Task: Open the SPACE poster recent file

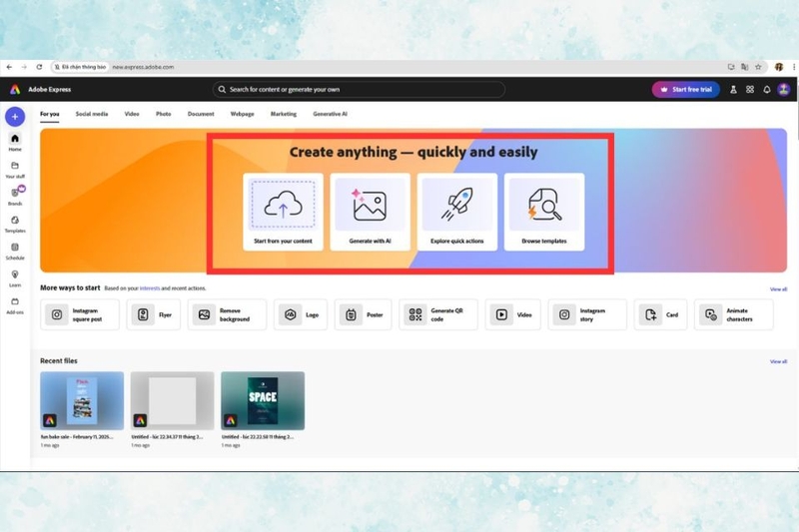Action: (x=263, y=400)
